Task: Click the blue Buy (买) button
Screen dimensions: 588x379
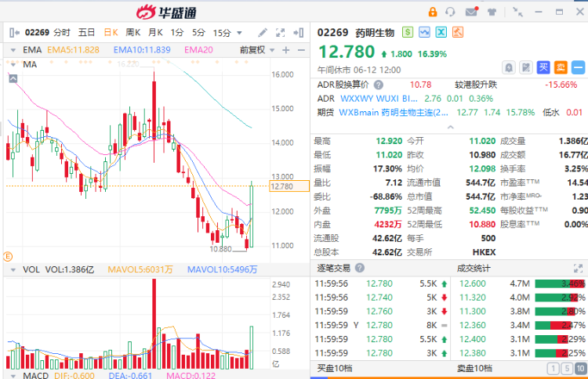Action: tap(543, 68)
